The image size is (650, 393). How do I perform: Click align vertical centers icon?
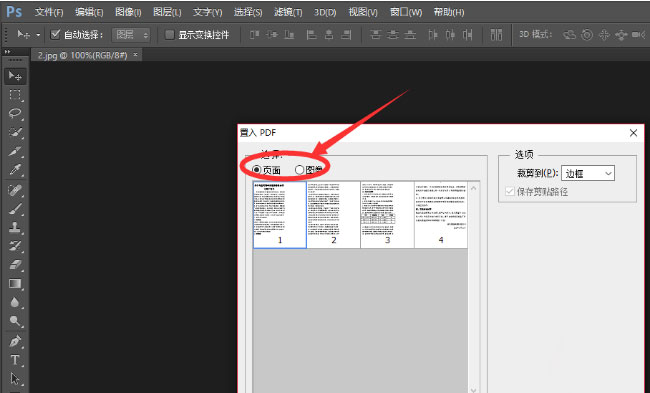coord(272,35)
